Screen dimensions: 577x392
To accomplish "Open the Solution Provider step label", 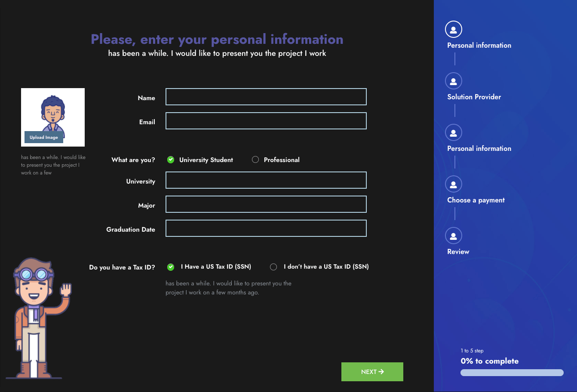I will point(474,97).
